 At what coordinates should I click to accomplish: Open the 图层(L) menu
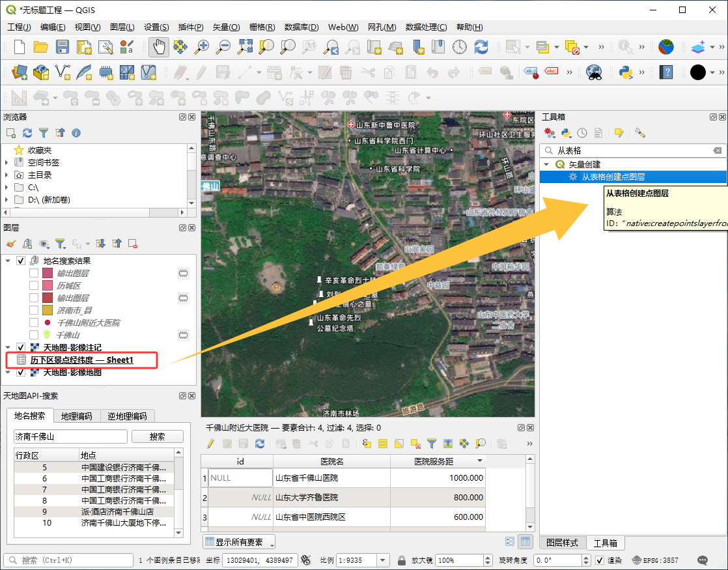coord(122,27)
